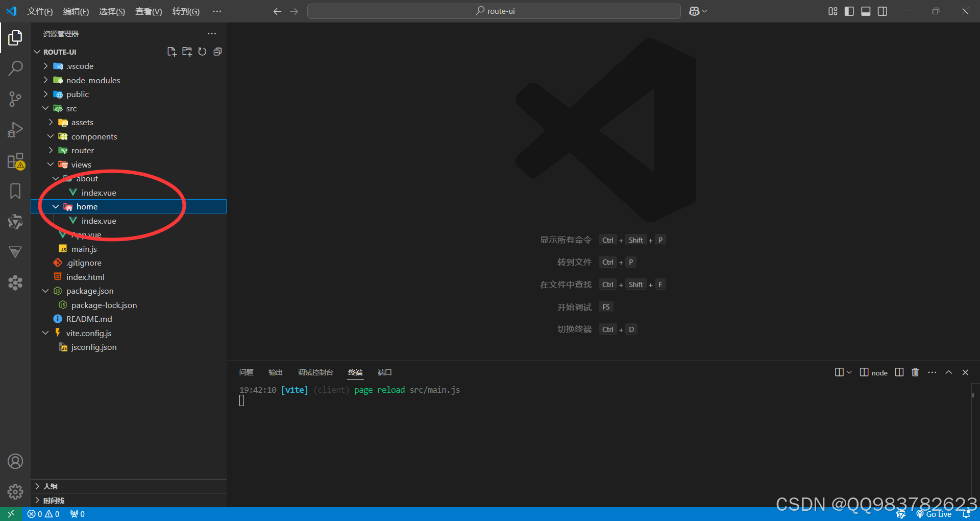Viewport: 980px width, 521px height.
Task: Click Go Live in status bar
Action: click(934, 514)
